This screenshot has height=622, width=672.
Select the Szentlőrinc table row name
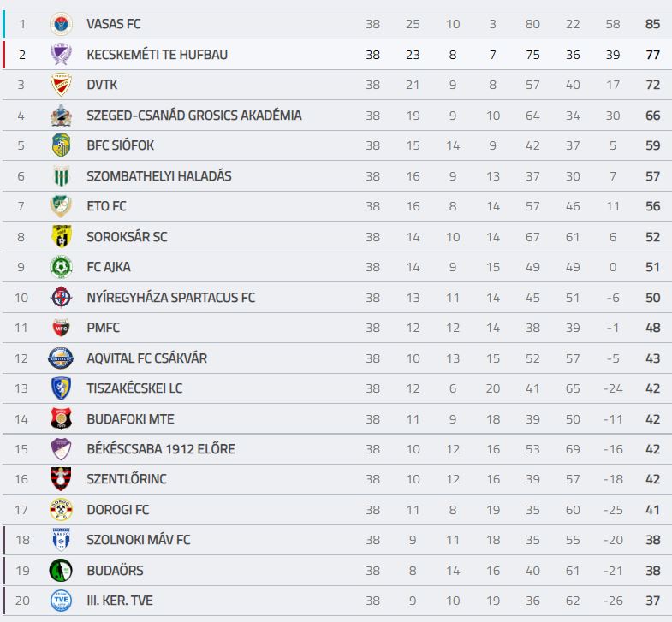point(127,479)
